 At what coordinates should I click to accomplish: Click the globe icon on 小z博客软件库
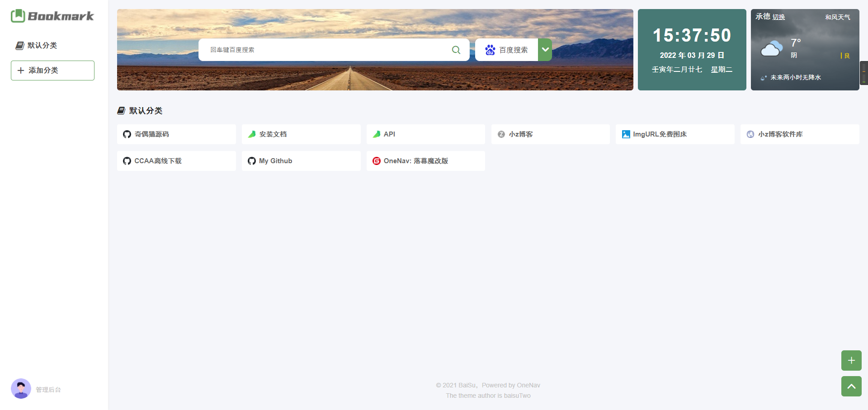point(750,134)
